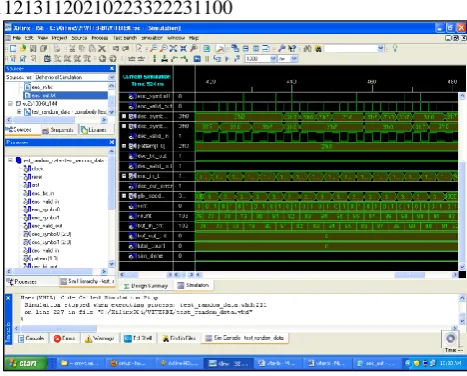Open the Tcl Shell tab
The image size is (467, 376).
pyautogui.click(x=138, y=338)
